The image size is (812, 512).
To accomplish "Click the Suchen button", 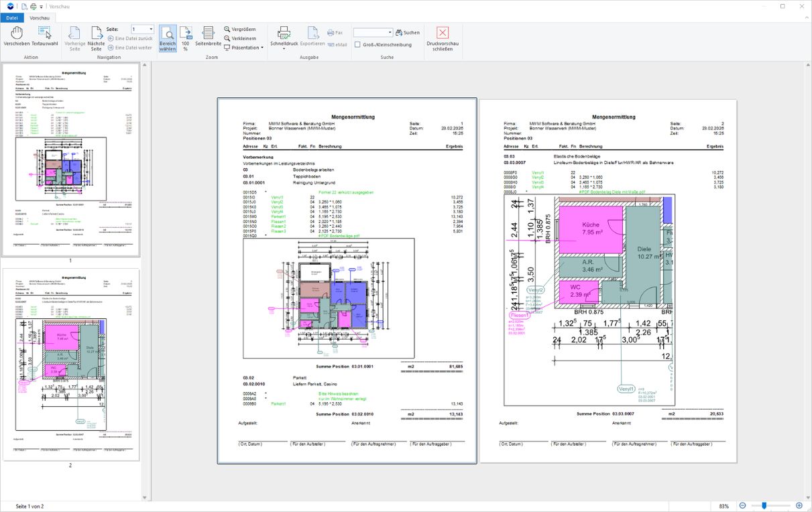I will pyautogui.click(x=407, y=32).
